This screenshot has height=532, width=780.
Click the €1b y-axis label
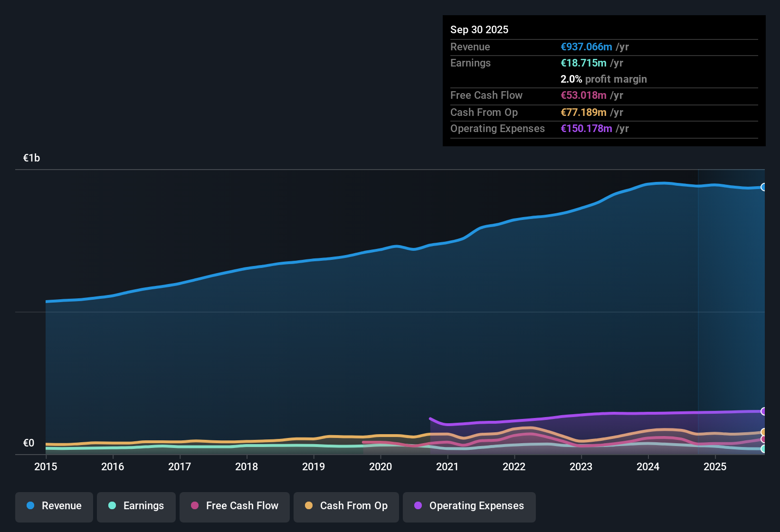click(31, 158)
